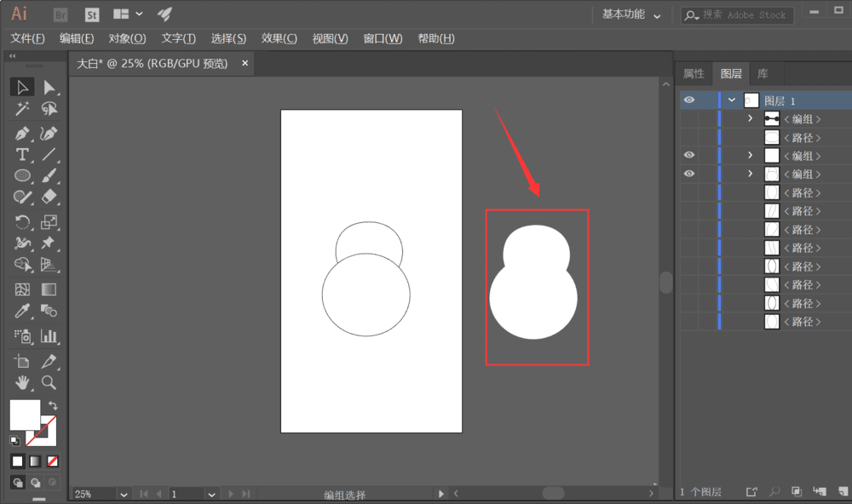This screenshot has width=852, height=504.
Task: Open the 效果(C) menu
Action: tap(279, 38)
